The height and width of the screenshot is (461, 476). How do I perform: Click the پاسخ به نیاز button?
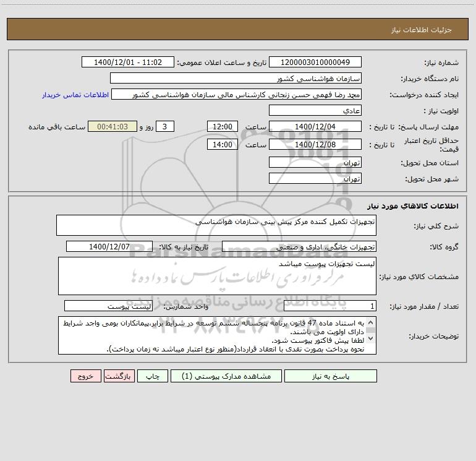tap(331, 376)
